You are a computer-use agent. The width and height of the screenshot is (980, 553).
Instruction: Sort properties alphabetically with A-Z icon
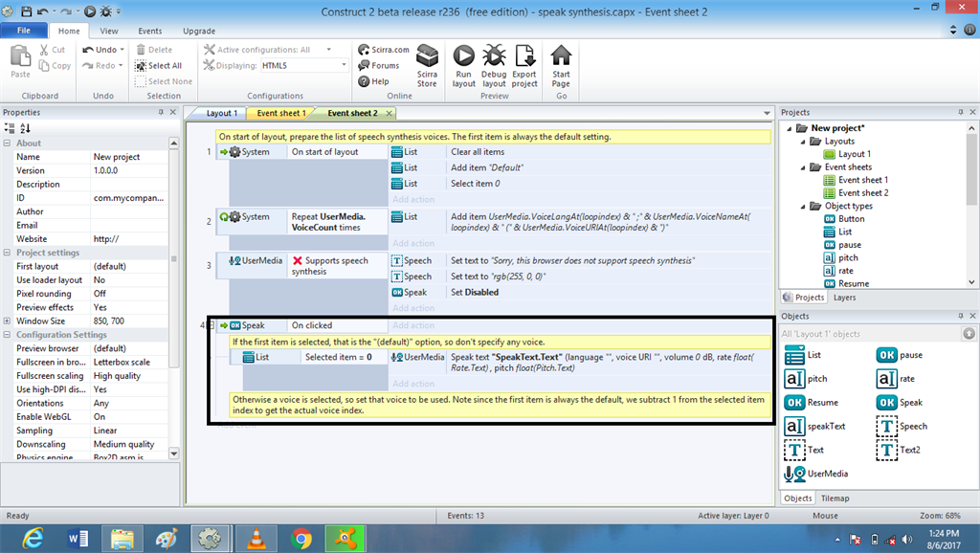[x=25, y=128]
